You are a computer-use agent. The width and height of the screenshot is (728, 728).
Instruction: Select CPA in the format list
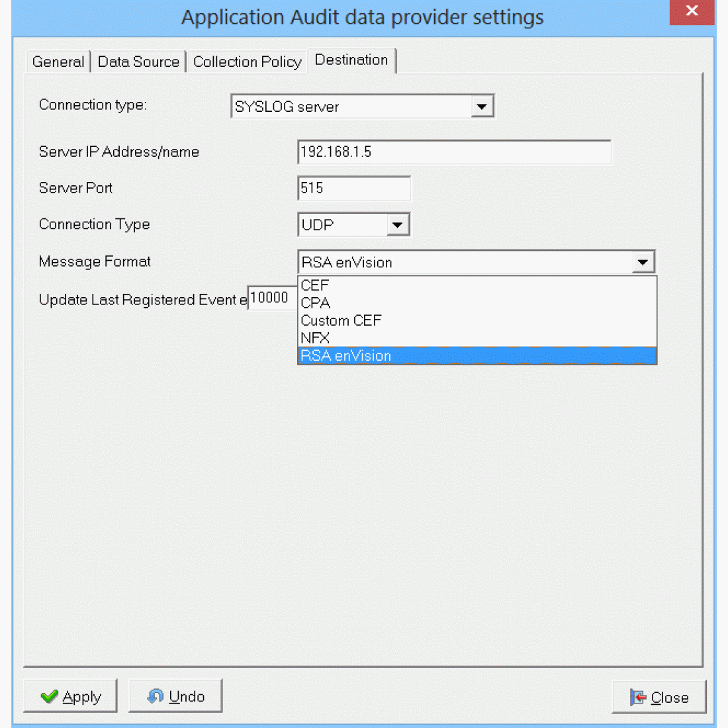click(x=316, y=303)
